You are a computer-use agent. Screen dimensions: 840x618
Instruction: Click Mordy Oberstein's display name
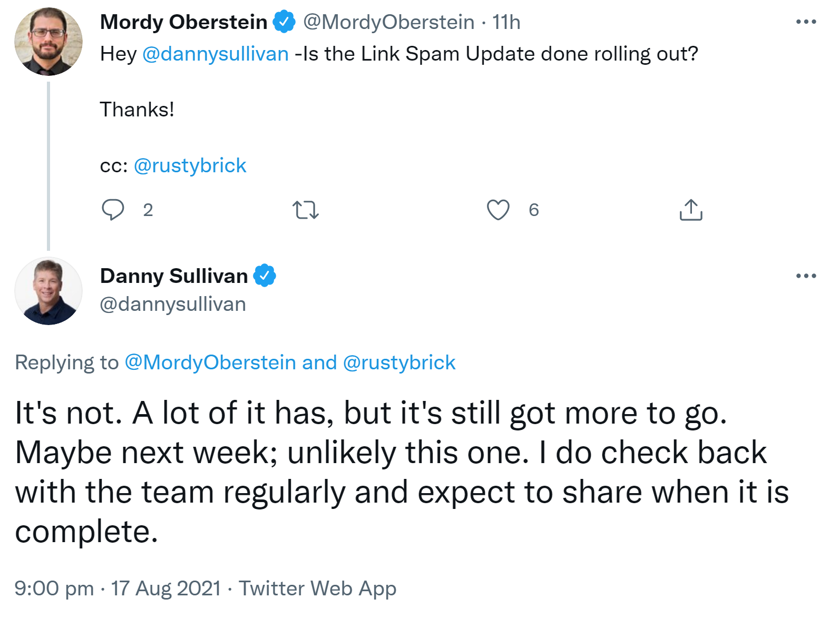coord(184,22)
